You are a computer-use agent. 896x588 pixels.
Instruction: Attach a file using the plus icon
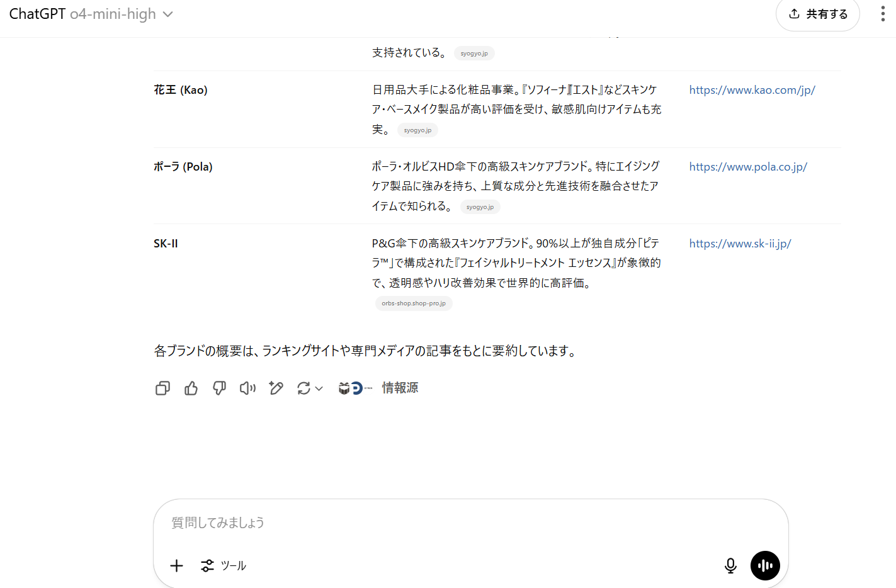point(176,565)
